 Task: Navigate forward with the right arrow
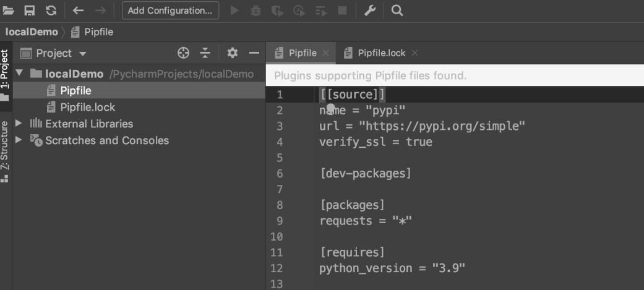click(x=100, y=11)
